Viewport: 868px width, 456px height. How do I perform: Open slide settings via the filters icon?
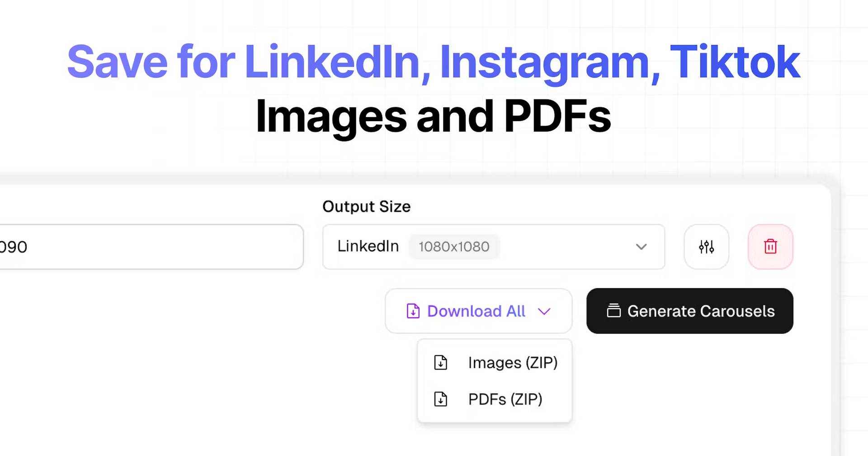coord(706,247)
